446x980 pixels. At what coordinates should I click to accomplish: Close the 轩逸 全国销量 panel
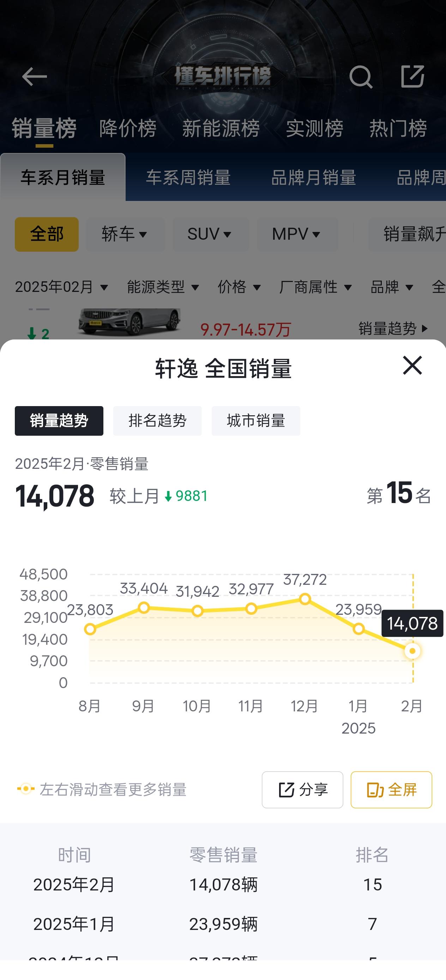click(x=412, y=365)
